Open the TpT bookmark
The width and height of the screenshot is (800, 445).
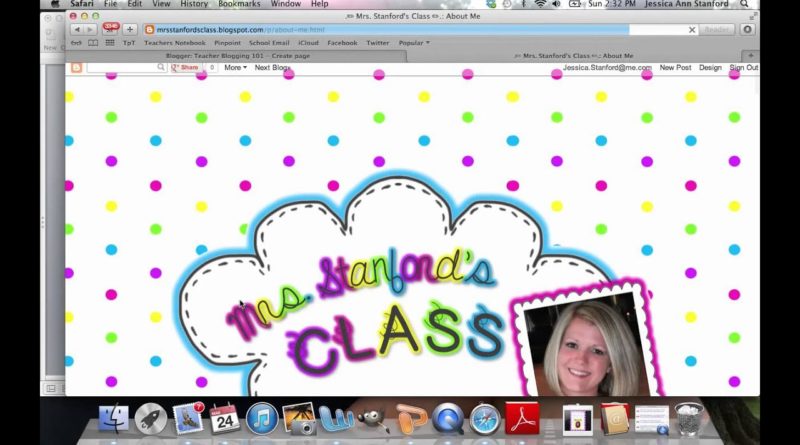pyautogui.click(x=129, y=43)
